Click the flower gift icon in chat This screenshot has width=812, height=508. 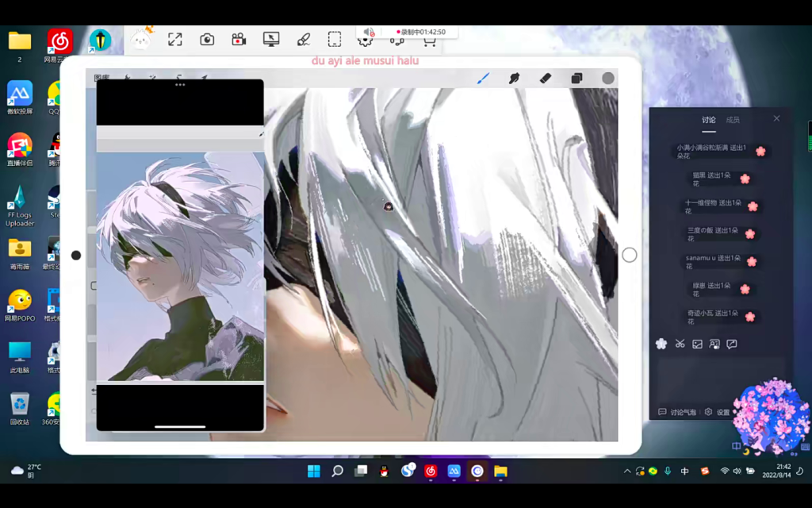[x=661, y=344]
